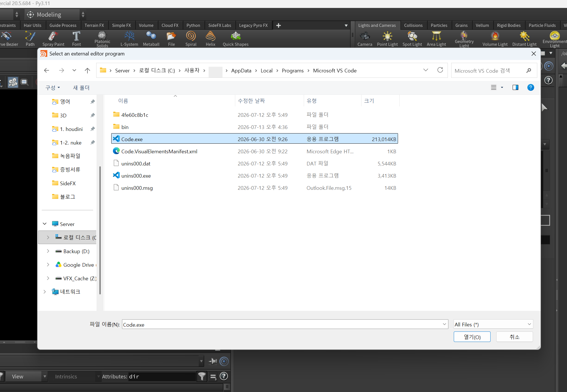567x392 pixels.
Task: Collapse the Server tree node
Action: 45,224
